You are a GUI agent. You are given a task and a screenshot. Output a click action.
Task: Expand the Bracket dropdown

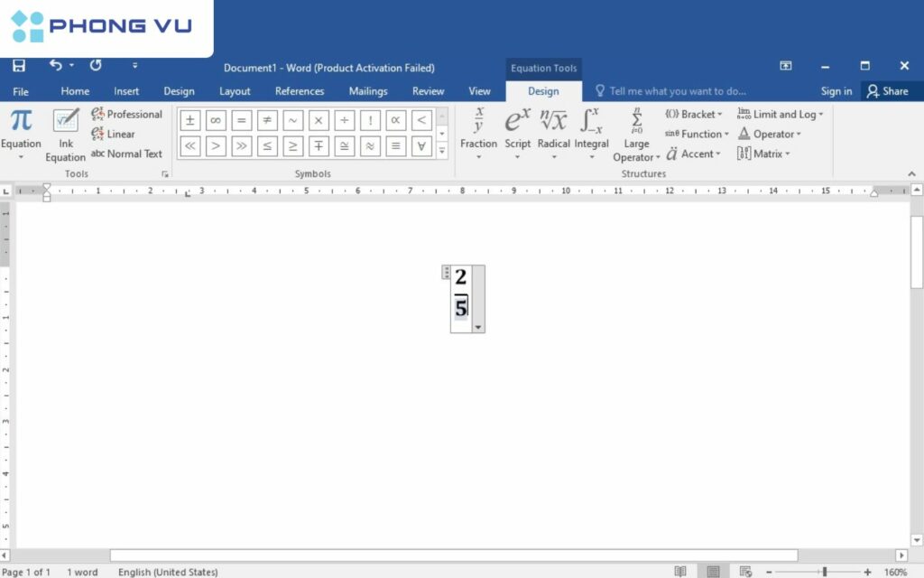click(x=694, y=115)
